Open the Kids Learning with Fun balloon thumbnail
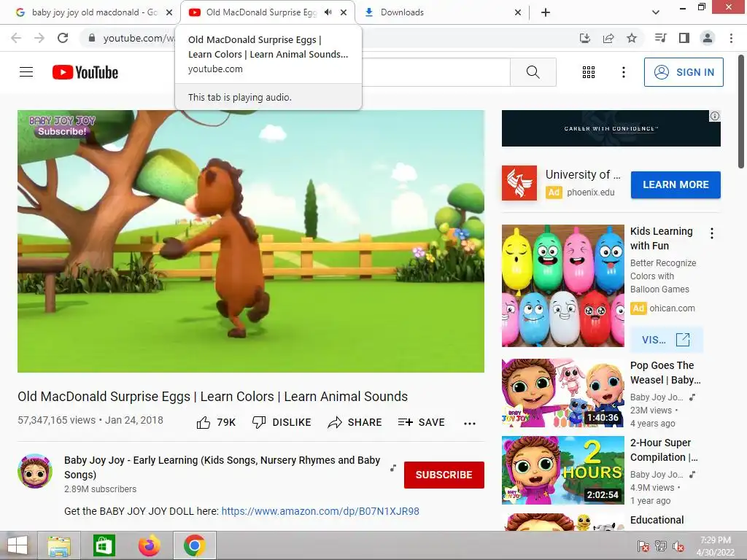This screenshot has height=560, width=747. tap(562, 286)
